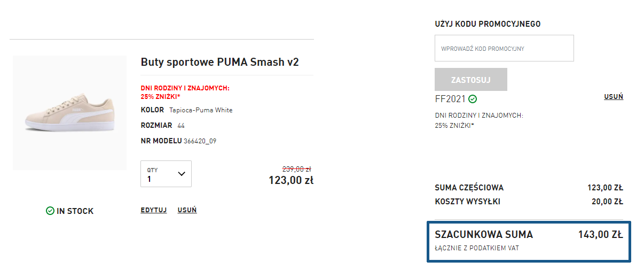This screenshot has height=269, width=644.
Task: Click the KOSZTY WYSYŁKI shipping cost row
Action: [529, 202]
